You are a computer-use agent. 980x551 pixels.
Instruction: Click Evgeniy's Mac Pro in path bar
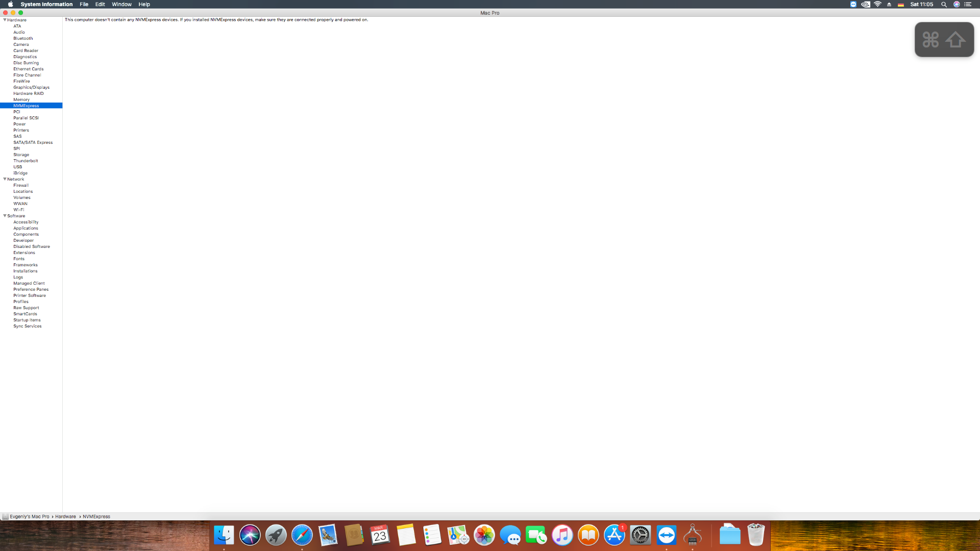(29, 516)
